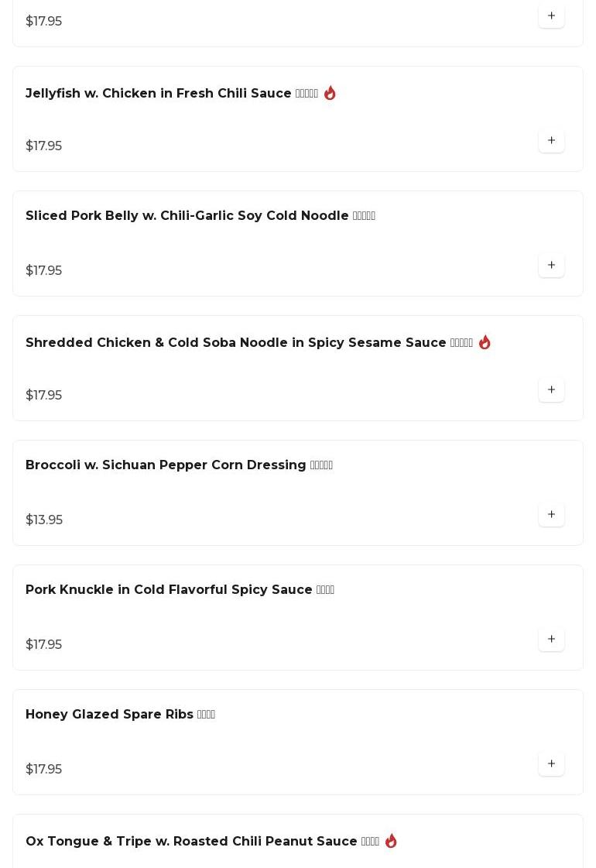Click $17.95 price under Honey Glazed Spare Ribs

[x=44, y=770]
